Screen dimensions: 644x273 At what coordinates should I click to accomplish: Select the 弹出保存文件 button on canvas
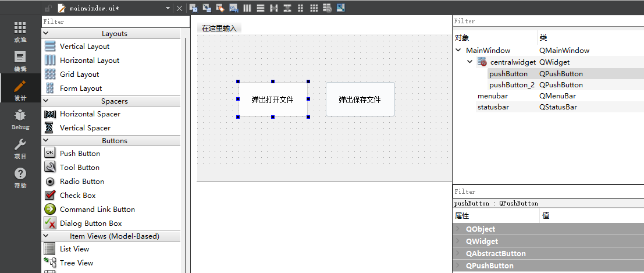click(x=360, y=99)
